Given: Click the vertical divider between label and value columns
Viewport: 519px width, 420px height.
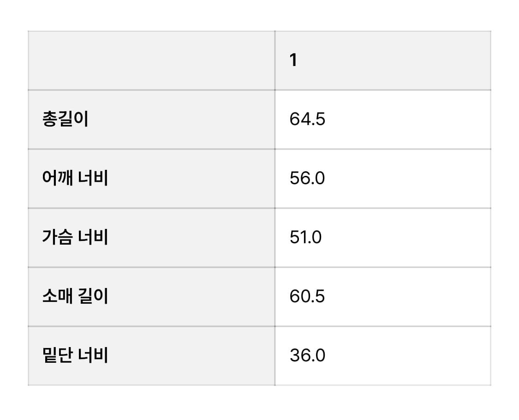Looking at the screenshot, I should click(275, 208).
